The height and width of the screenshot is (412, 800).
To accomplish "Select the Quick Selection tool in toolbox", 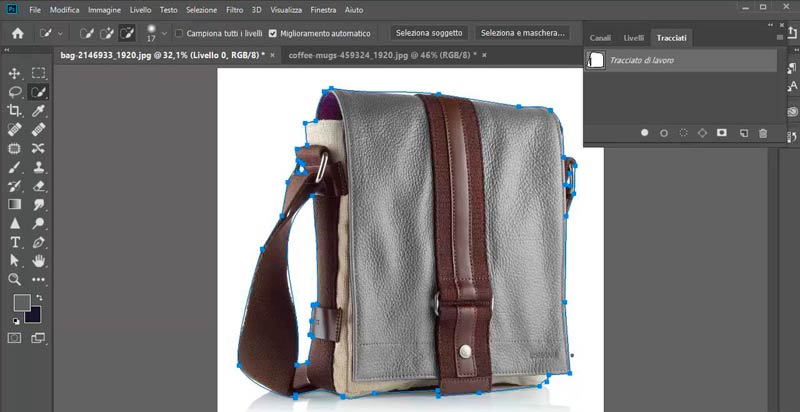I will 39,92.
